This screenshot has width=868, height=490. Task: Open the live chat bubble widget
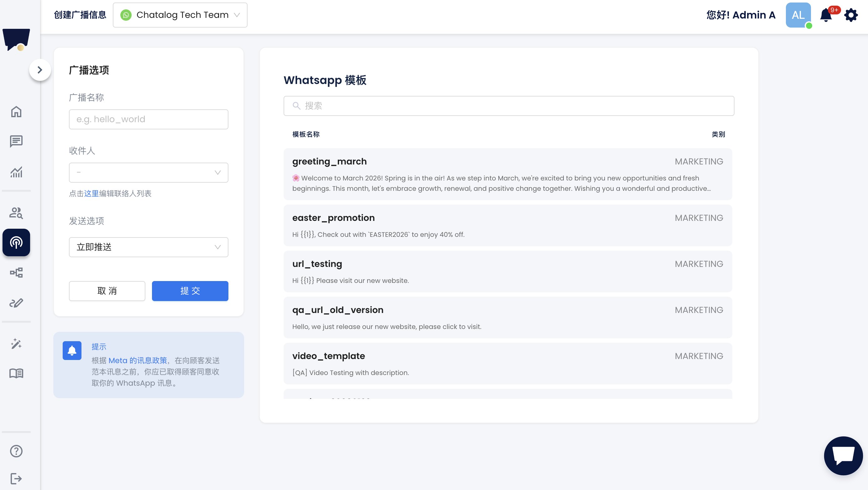[x=843, y=455]
